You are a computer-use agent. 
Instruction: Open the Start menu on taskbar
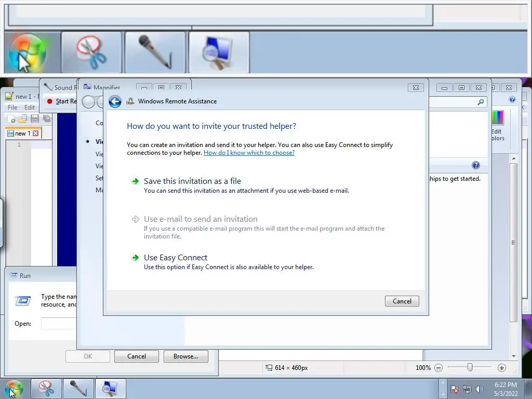pyautogui.click(x=14, y=389)
